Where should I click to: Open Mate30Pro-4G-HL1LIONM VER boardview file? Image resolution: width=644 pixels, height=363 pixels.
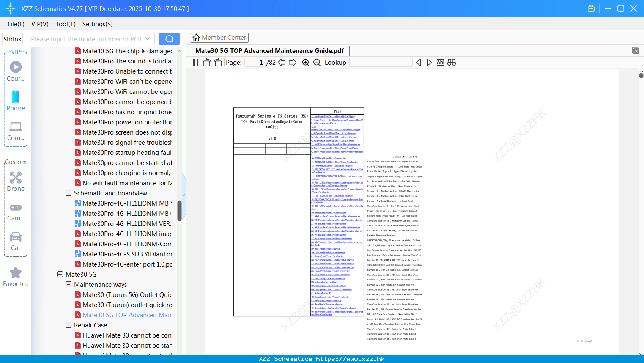pyautogui.click(x=123, y=224)
